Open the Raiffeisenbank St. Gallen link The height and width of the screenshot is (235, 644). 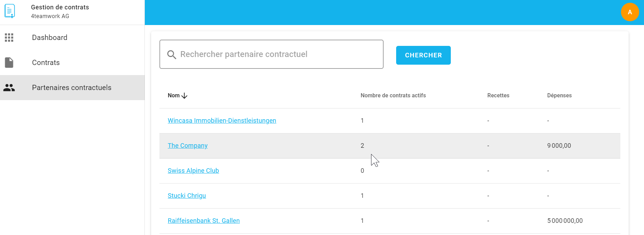click(x=204, y=221)
